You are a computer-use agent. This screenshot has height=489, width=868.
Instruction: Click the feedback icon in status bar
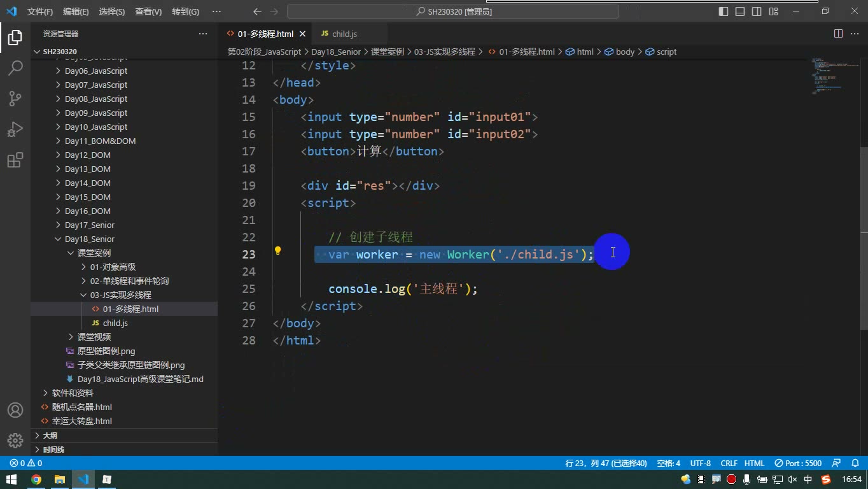(836, 464)
